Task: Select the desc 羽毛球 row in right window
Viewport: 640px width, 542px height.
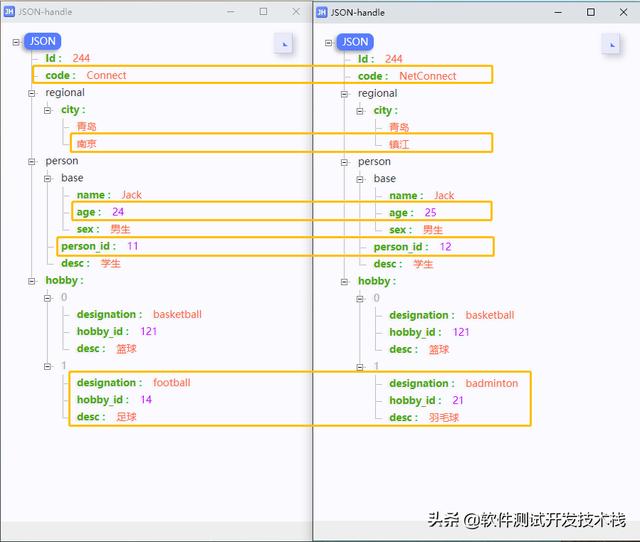Action: [424, 418]
